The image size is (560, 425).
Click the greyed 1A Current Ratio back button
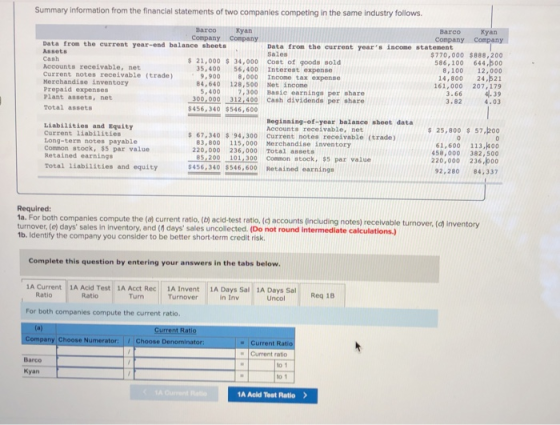(x=174, y=393)
